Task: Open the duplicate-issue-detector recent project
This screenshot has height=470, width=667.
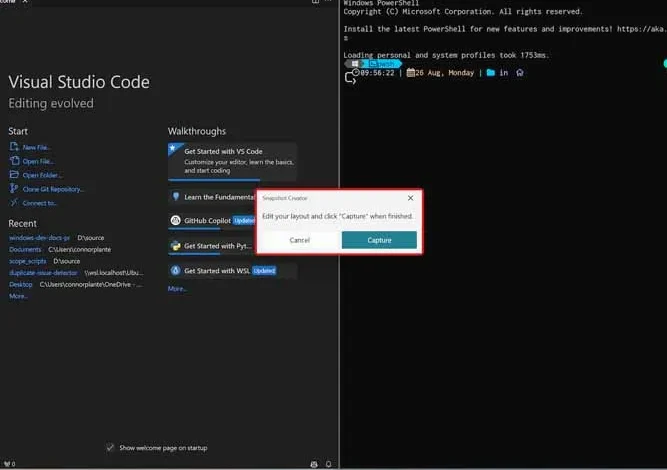Action: (x=43, y=273)
